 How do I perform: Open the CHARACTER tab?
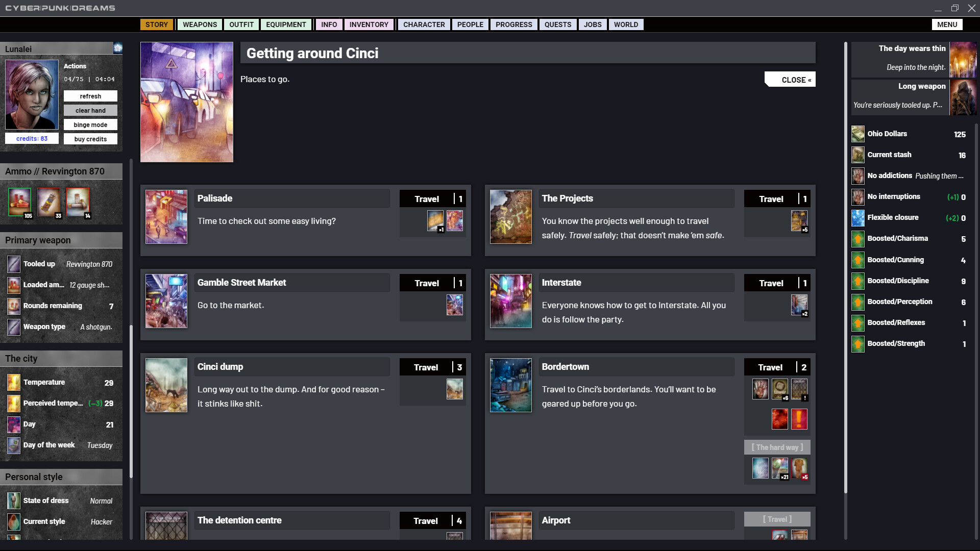coord(424,24)
